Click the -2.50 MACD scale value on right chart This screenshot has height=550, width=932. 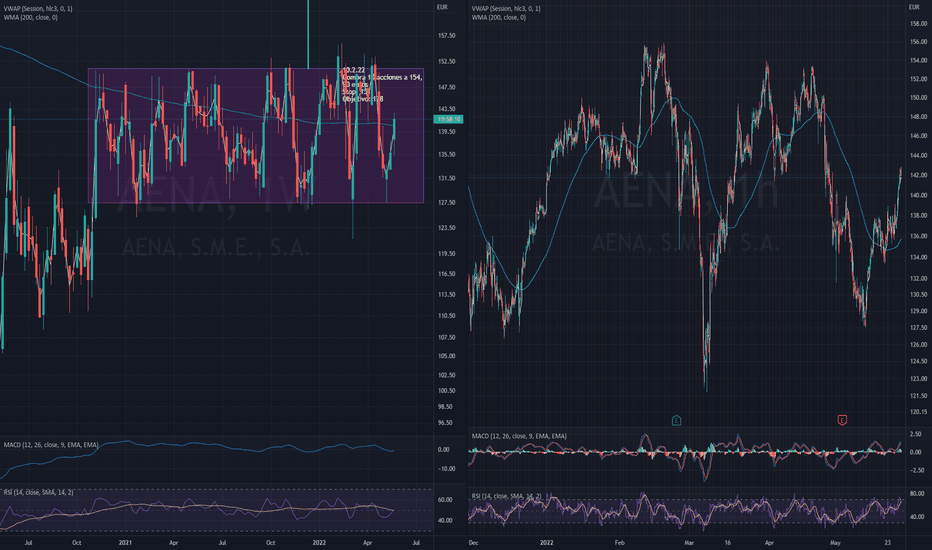(x=917, y=470)
